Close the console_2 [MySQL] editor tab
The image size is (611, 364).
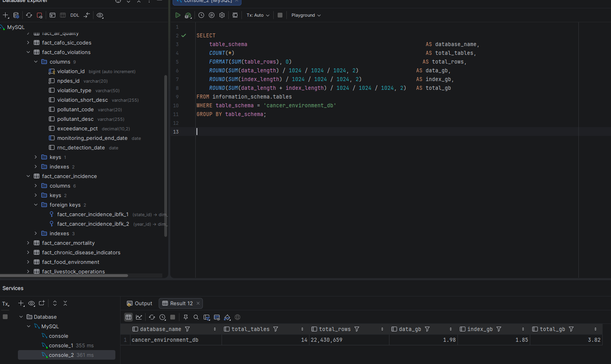(237, 1)
